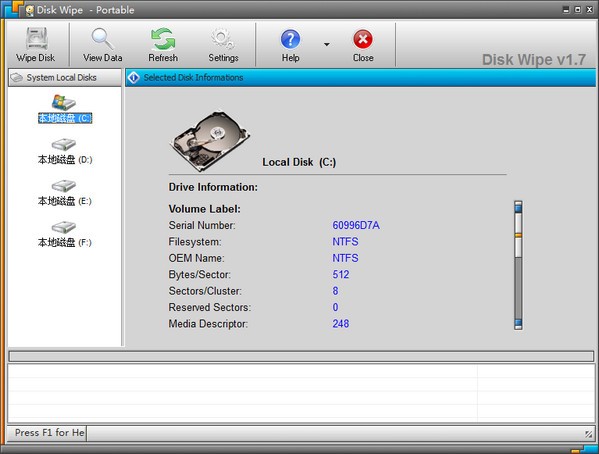Click Reserved Sectors value 0

(335, 308)
